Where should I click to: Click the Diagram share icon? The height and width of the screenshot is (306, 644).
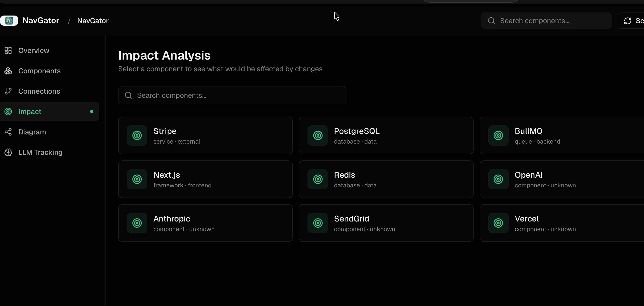click(x=8, y=132)
